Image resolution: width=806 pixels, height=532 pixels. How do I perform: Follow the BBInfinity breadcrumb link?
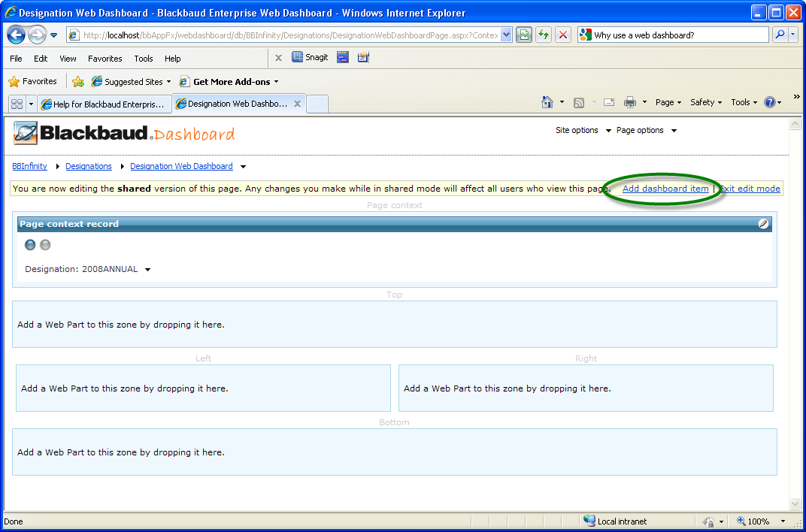coord(29,166)
